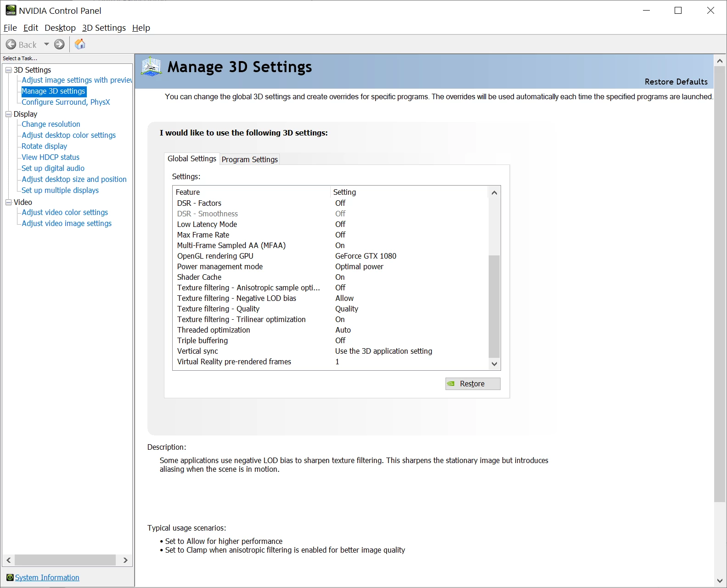Image resolution: width=727 pixels, height=588 pixels.
Task: Open Change resolution page
Action: tap(51, 124)
